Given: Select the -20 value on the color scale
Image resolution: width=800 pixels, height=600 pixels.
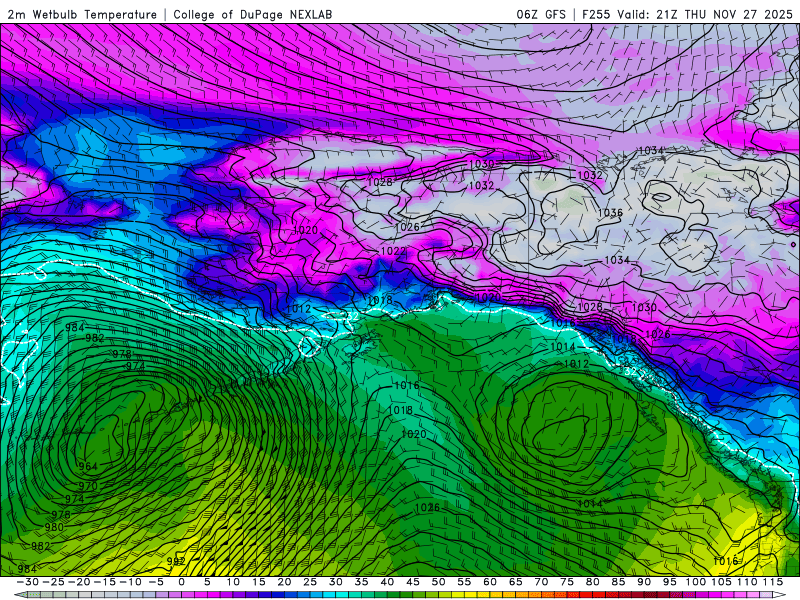Looking at the screenshot, I should [x=80, y=582].
